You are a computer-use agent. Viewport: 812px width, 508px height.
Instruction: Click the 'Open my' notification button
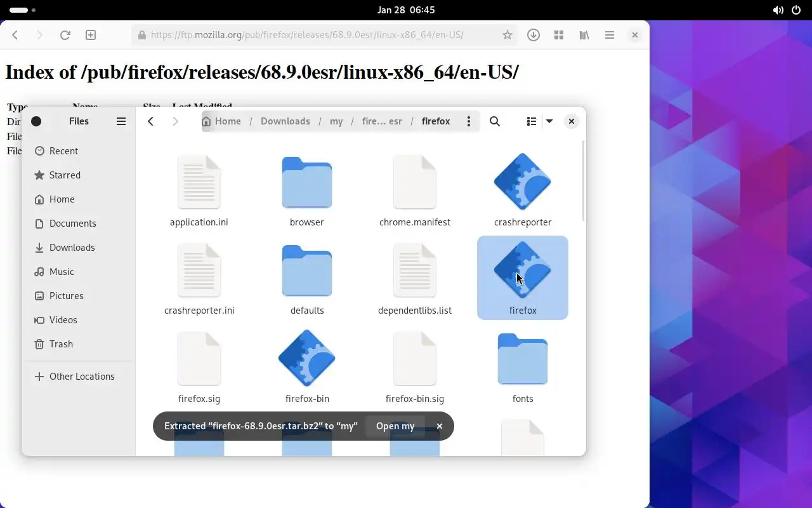pyautogui.click(x=395, y=426)
